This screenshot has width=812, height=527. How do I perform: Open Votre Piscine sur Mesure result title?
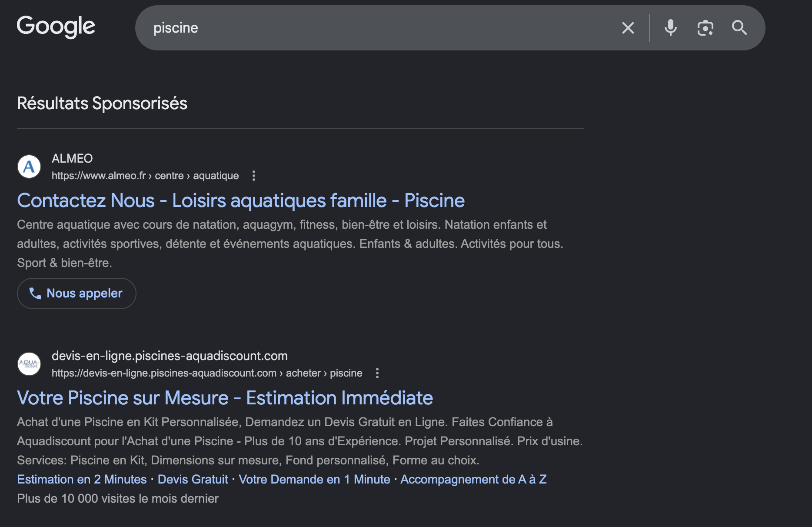225,398
